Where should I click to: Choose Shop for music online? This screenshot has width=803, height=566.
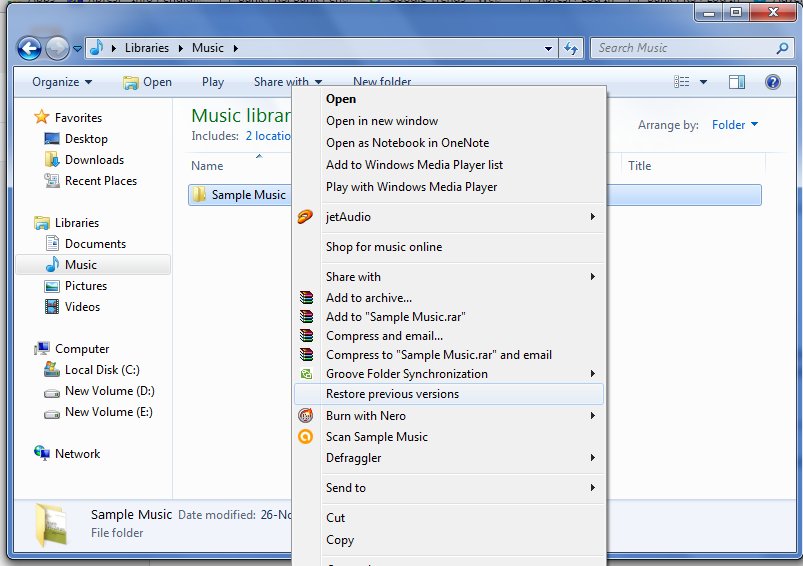[450, 247]
